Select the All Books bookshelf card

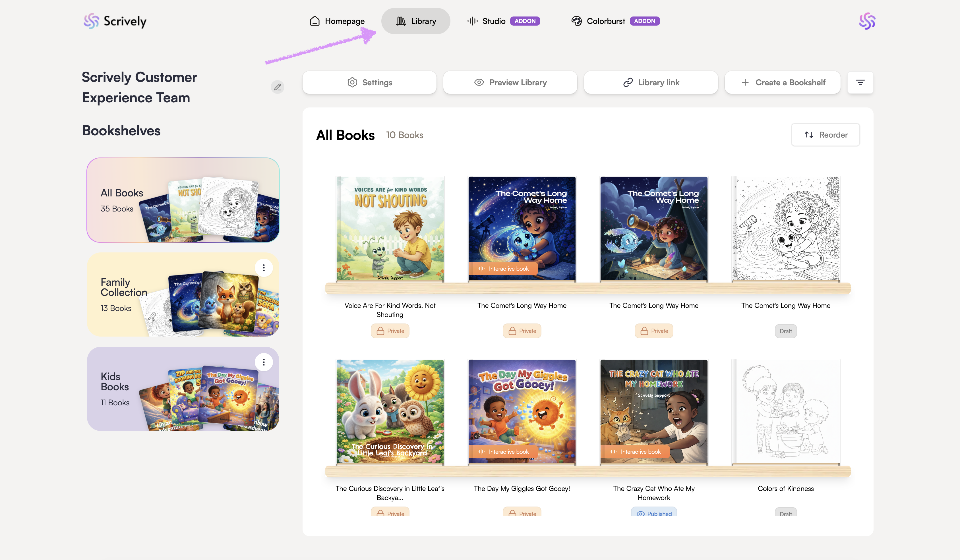(183, 200)
